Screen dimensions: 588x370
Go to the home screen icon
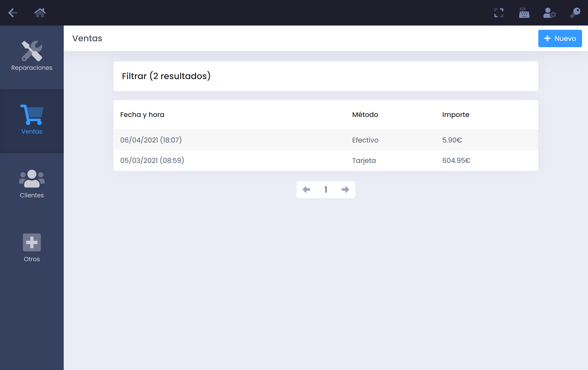(x=40, y=13)
